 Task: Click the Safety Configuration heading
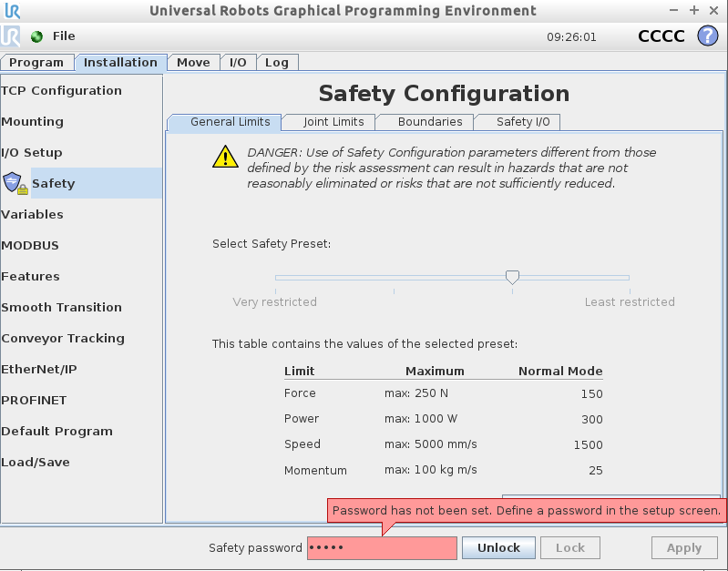point(444,93)
